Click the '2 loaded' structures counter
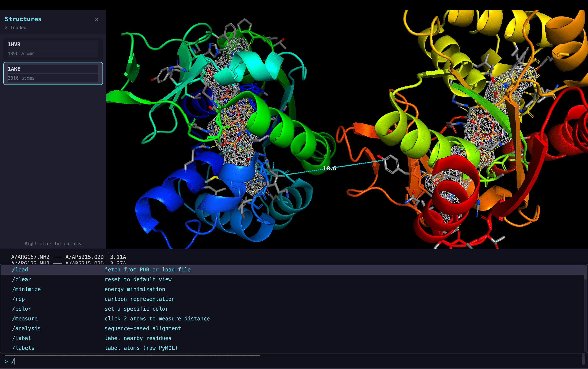The height and width of the screenshot is (369, 588). point(16,28)
